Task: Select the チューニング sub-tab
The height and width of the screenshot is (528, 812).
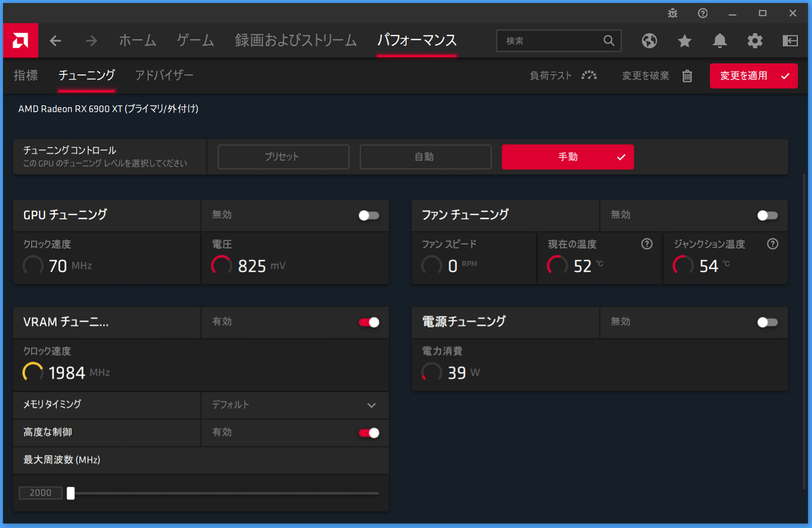Action: click(86, 76)
